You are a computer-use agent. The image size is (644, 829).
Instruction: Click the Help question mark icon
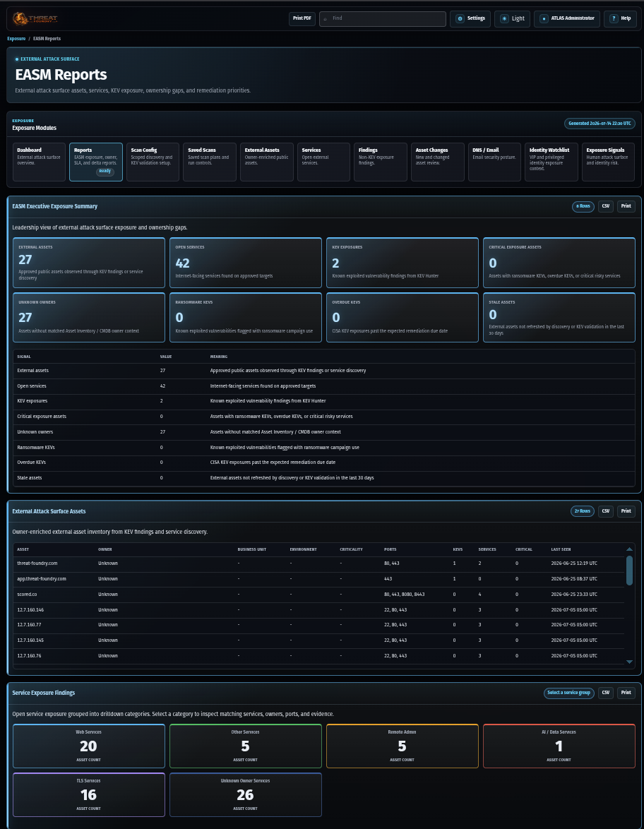coord(614,18)
